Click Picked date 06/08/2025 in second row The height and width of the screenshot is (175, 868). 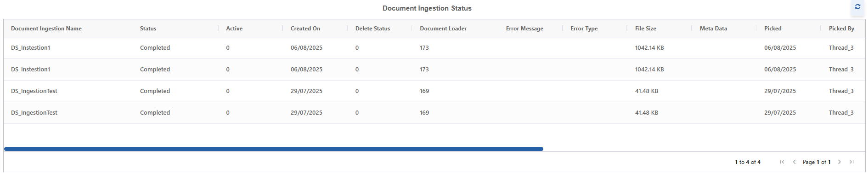[780, 70]
